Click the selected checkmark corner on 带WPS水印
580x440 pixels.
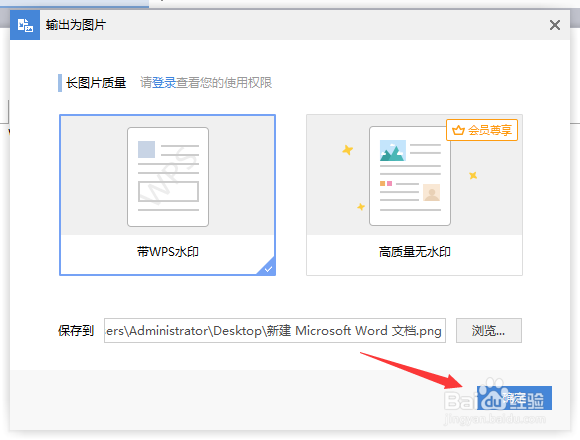point(268,268)
